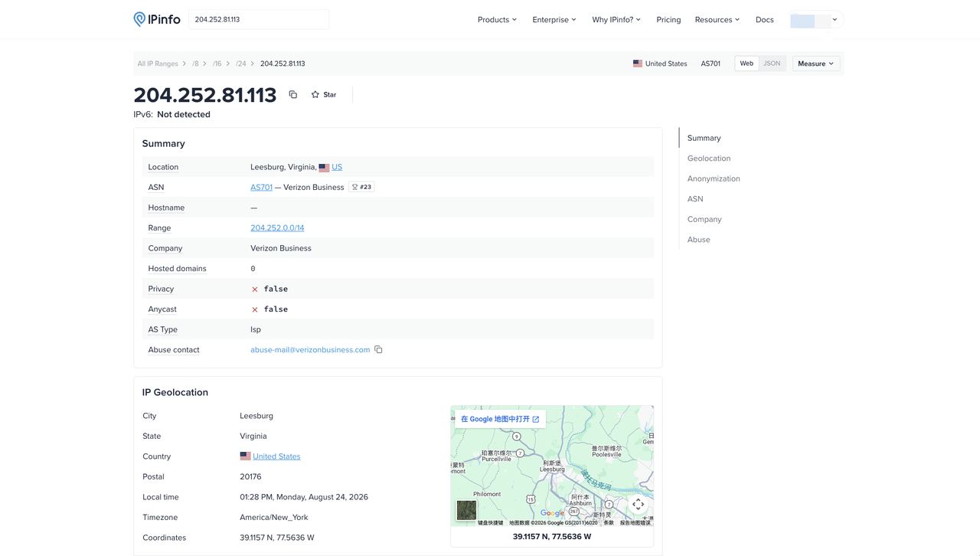Click the red X icon in the Privacy row
Viewport: 980px width, 556px height.
point(255,289)
